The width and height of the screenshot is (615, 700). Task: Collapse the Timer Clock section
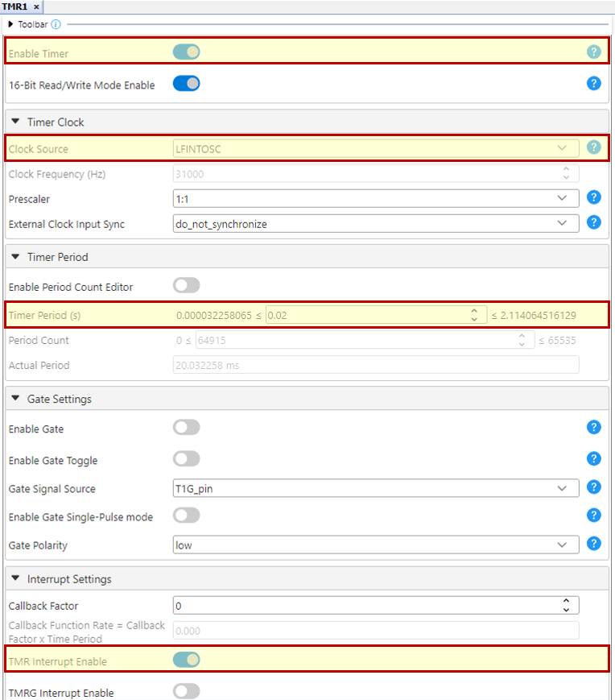coord(14,122)
